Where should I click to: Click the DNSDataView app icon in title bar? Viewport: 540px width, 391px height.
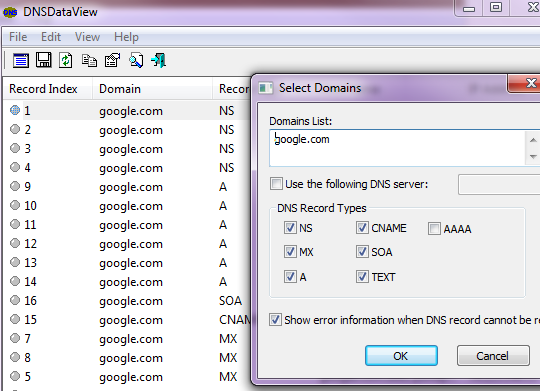click(10, 12)
